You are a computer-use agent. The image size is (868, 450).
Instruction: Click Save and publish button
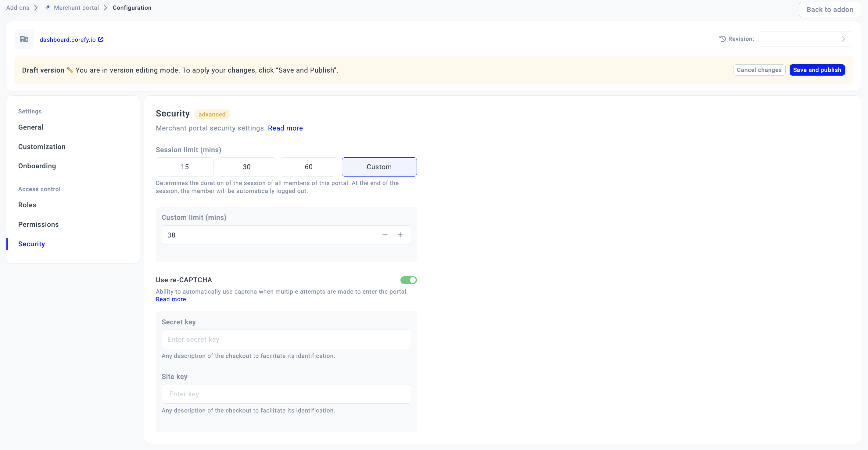coord(817,70)
